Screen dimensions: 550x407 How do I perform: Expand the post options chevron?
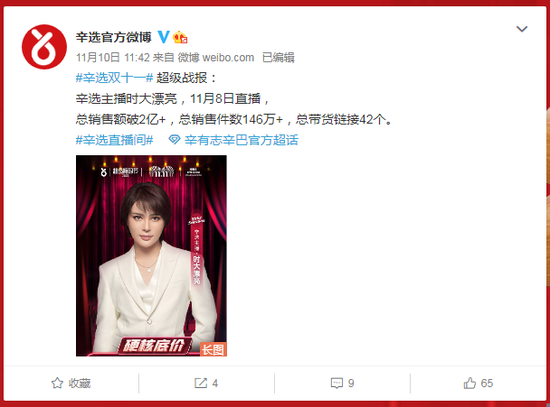[x=522, y=29]
